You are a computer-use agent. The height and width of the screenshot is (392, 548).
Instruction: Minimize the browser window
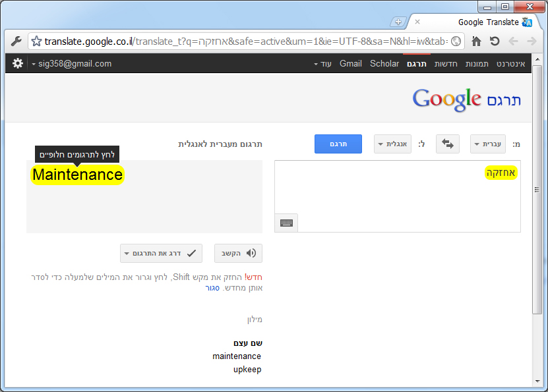pyautogui.click(x=487, y=7)
